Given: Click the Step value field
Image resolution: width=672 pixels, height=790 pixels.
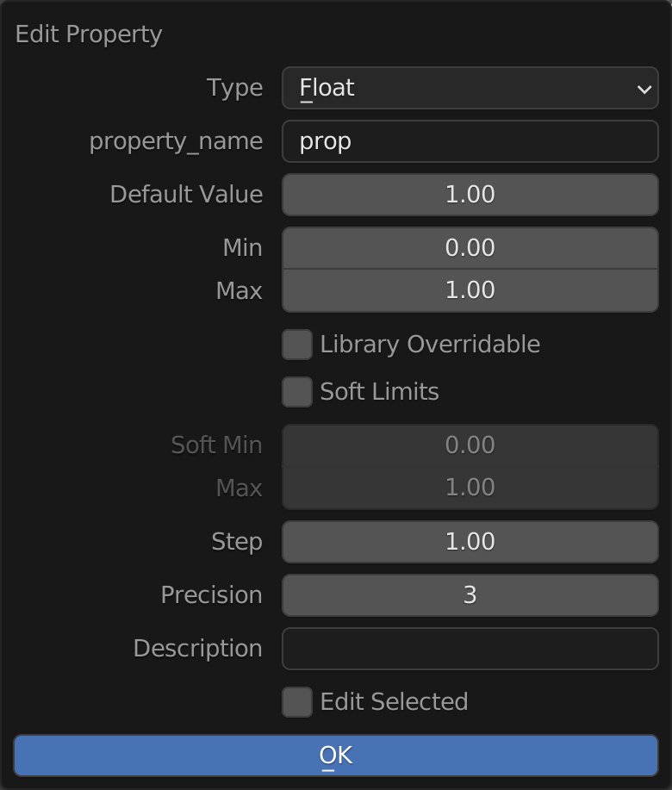Looking at the screenshot, I should click(470, 542).
